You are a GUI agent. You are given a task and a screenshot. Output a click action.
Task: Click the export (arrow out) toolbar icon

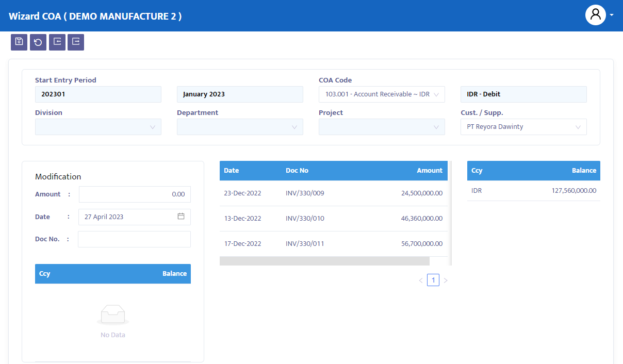pos(76,42)
